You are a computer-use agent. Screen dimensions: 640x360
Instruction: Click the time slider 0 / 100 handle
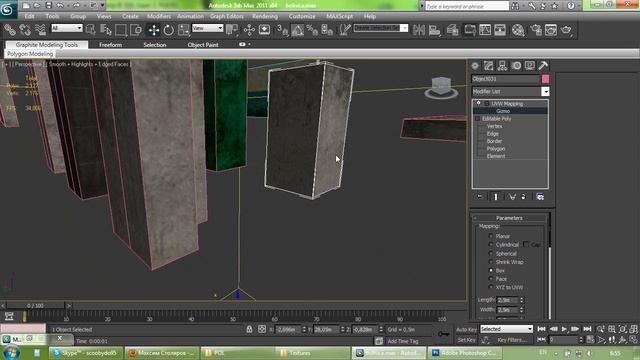pos(36,305)
